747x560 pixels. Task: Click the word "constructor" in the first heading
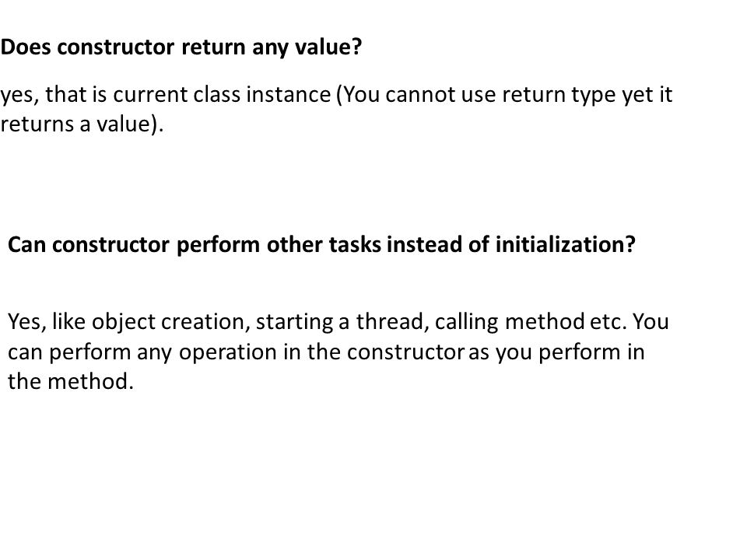pyautogui.click(x=115, y=47)
